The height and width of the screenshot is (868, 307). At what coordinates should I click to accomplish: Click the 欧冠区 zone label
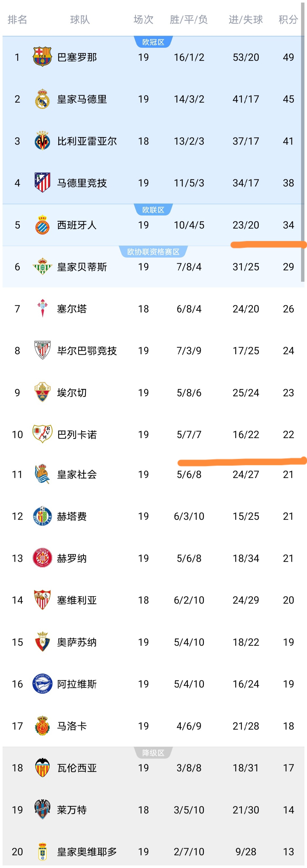(153, 42)
